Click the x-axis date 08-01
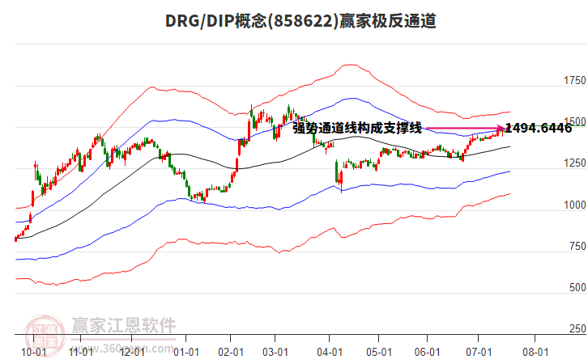This screenshot has width=588, height=364. click(x=535, y=353)
